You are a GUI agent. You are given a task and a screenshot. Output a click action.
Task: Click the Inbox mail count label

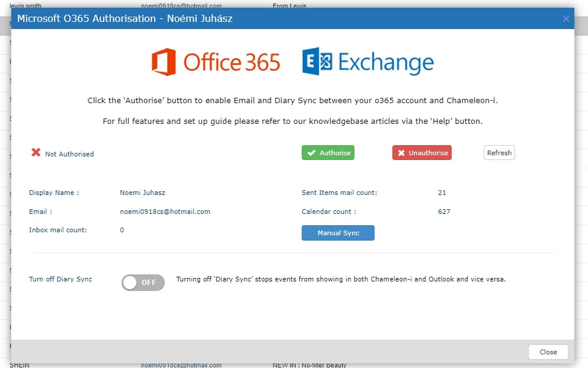pos(57,230)
